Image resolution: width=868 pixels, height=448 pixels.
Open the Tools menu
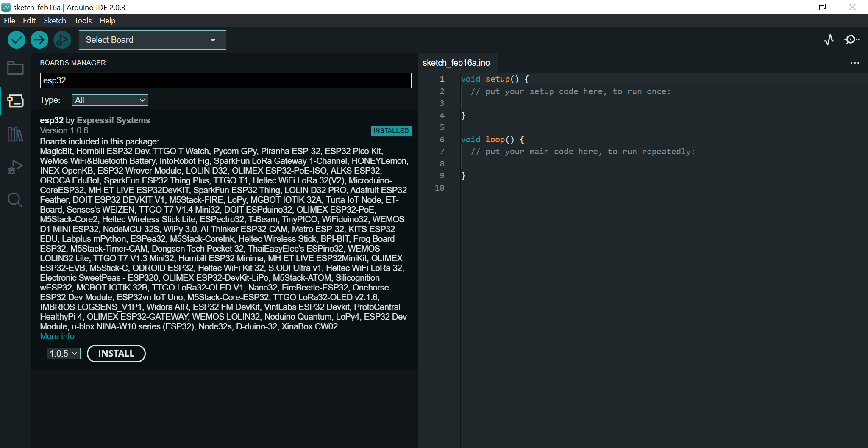83,21
